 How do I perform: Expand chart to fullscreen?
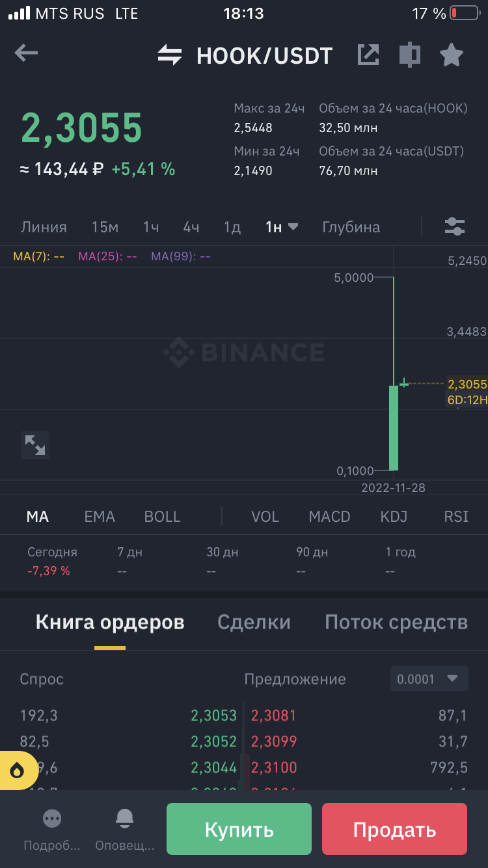[x=35, y=445]
